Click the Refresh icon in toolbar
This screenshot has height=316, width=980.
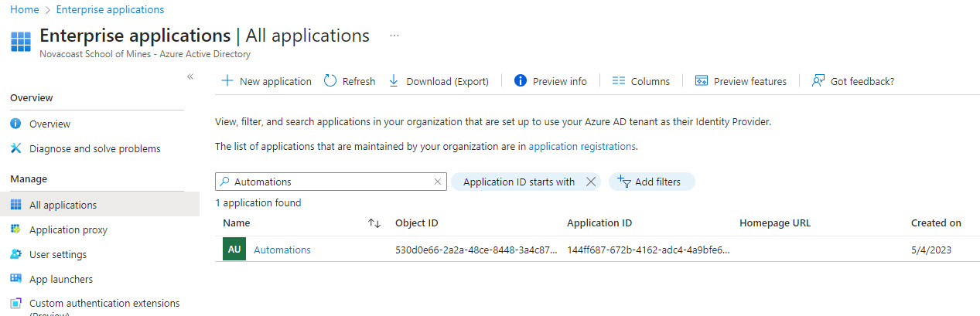[330, 81]
